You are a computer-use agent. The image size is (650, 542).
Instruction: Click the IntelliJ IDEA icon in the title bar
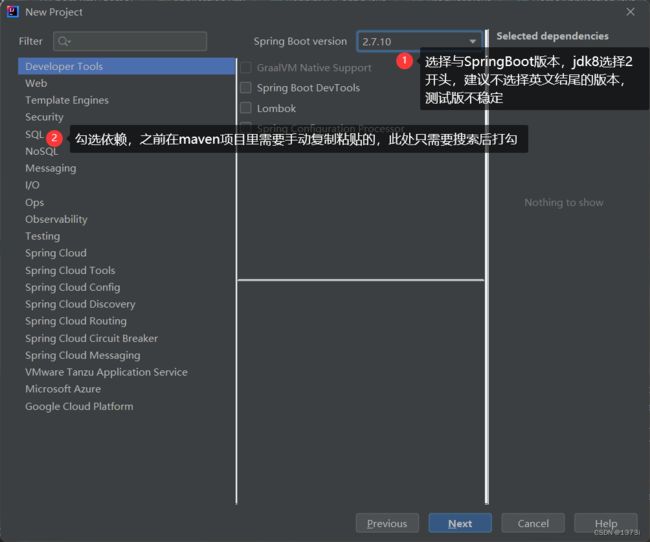tap(12, 12)
